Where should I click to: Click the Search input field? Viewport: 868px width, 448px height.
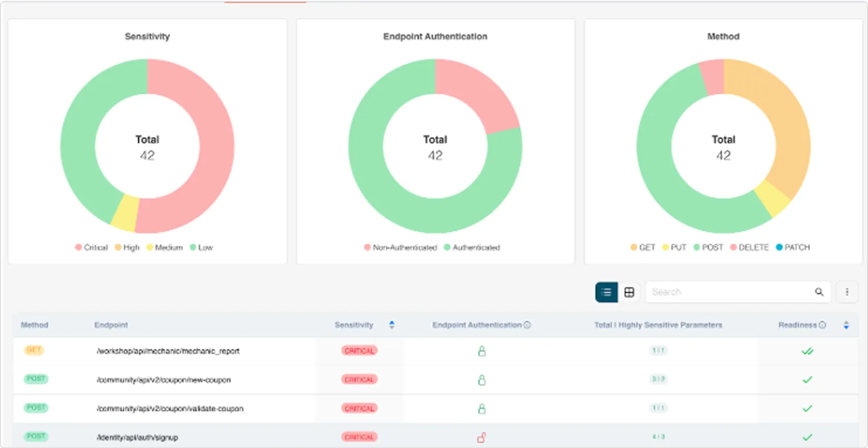click(738, 292)
